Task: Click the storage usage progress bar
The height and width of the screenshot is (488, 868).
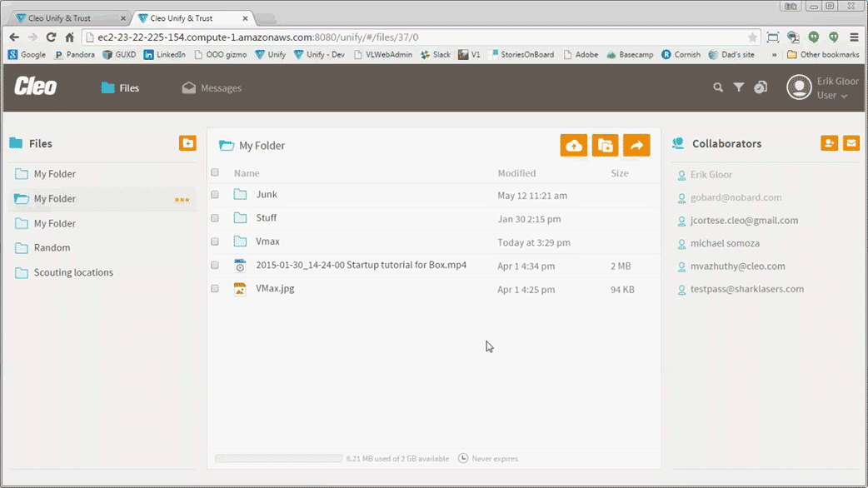Action: (x=279, y=458)
